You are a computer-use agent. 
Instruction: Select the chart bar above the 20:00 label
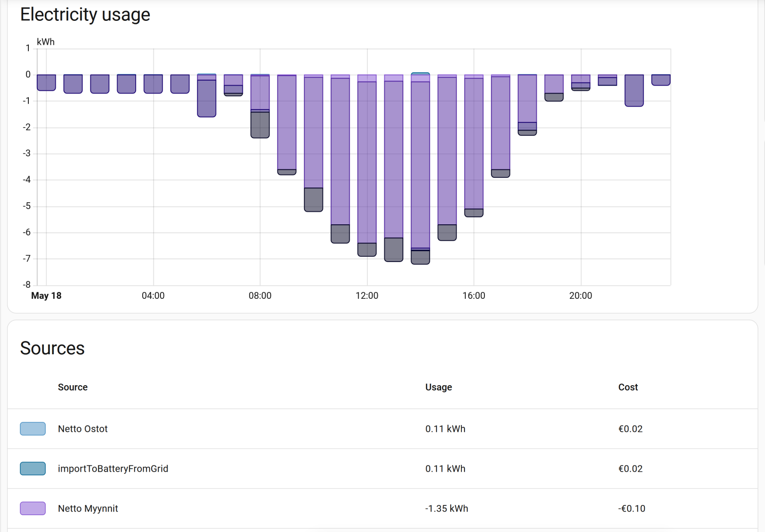point(581,82)
